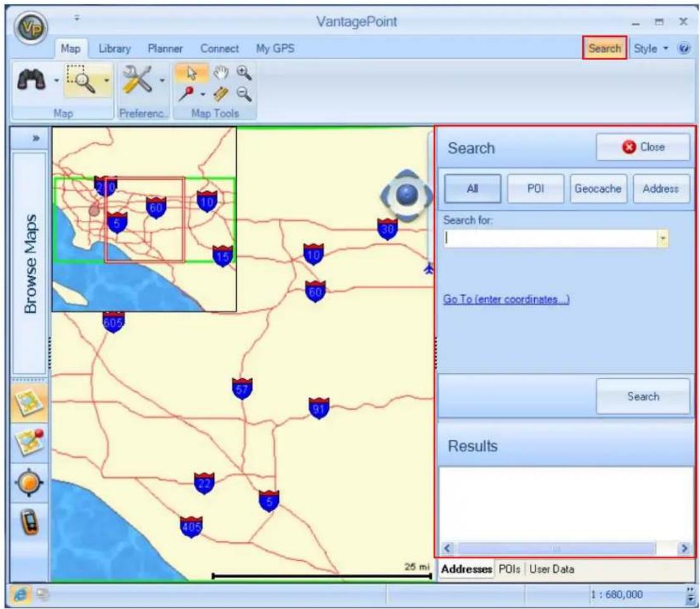Switch to the Library ribbon tab
Viewport: 700px width, 609px height.
[115, 48]
